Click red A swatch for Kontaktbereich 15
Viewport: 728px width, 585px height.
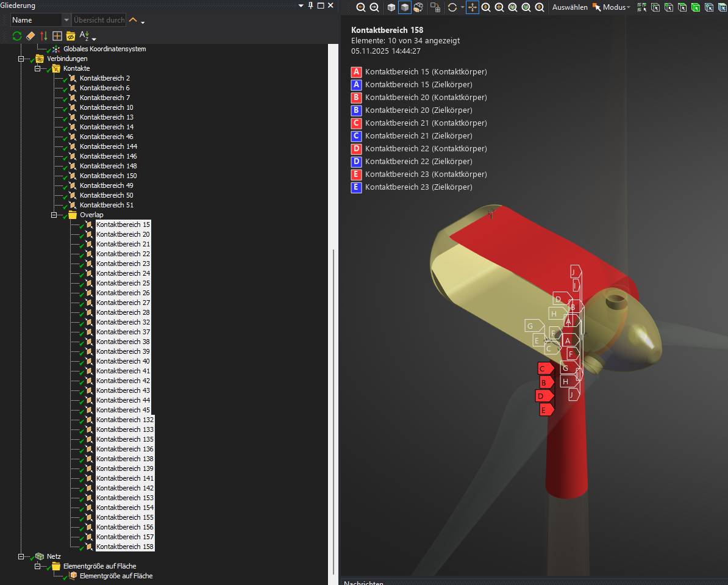[357, 72]
